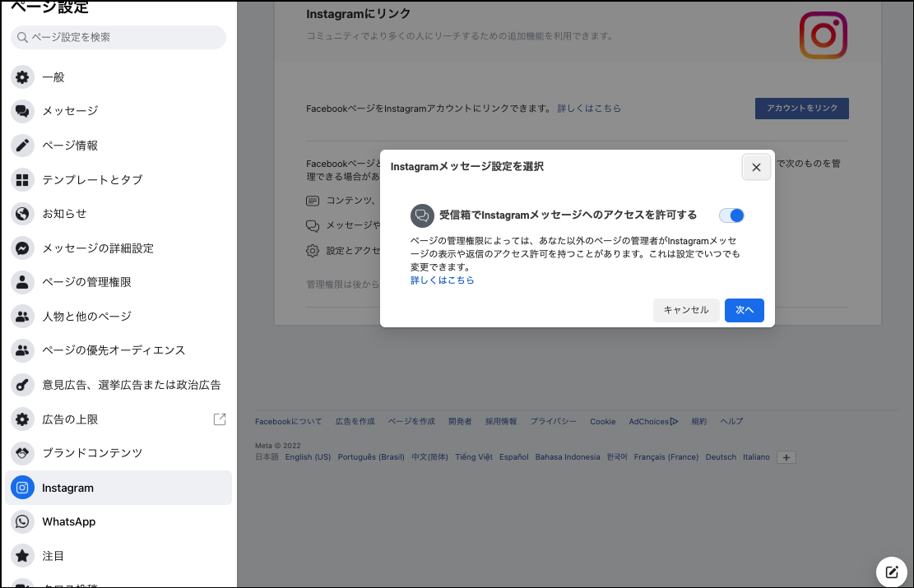Click the キャンセル button
914x588 pixels.
coord(686,310)
